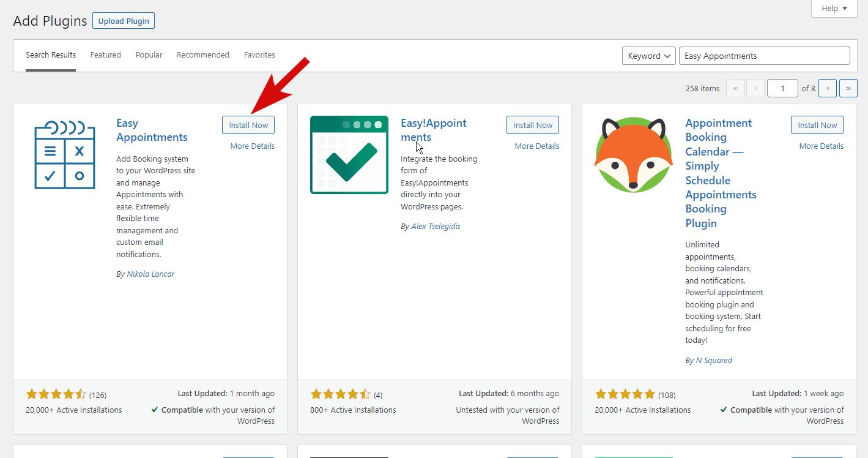This screenshot has width=868, height=458.
Task: Click star rating of Appointment Booking Calendar
Action: [625, 394]
